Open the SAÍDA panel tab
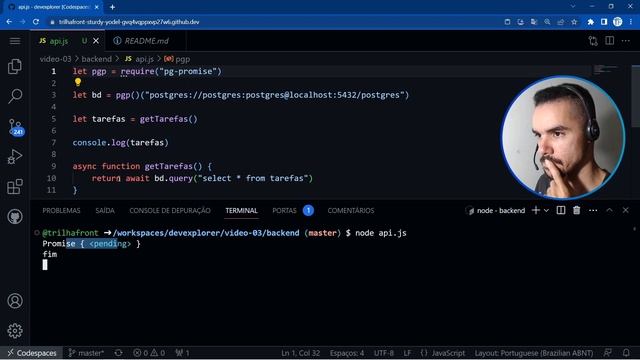640x360 pixels. pyautogui.click(x=105, y=211)
